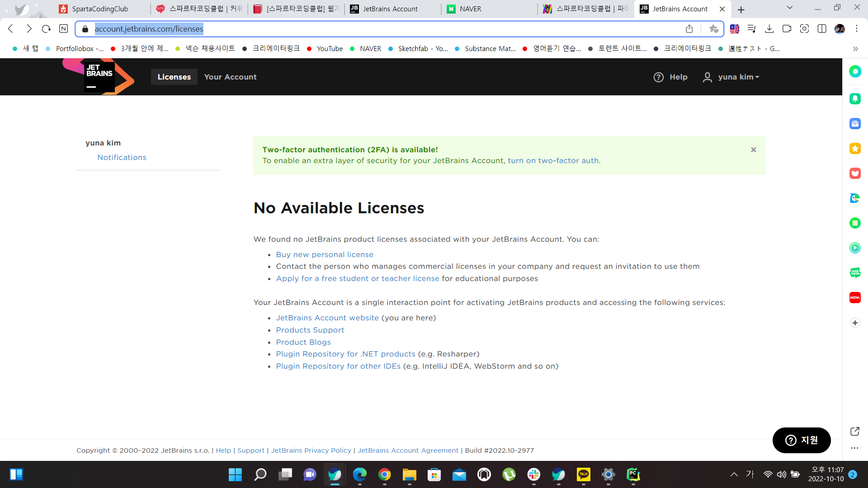Open the flag translation extension icon
The height and width of the screenshot is (488, 868).
tap(735, 29)
